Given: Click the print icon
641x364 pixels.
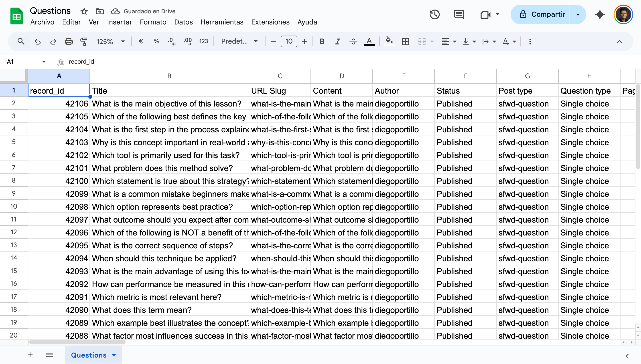Looking at the screenshot, I should point(69,42).
